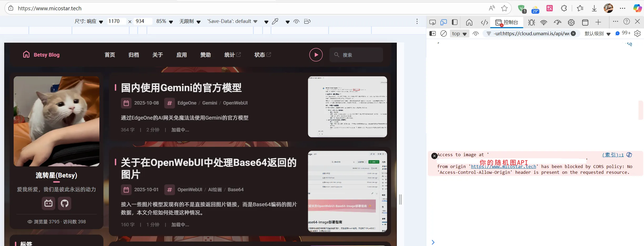Select the inspect element tool in DevTools
Screen dimensions: 644x246
(432, 22)
